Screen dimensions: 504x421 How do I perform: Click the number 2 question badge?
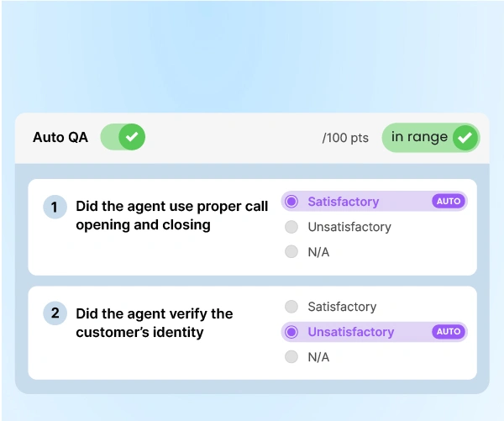tap(55, 313)
